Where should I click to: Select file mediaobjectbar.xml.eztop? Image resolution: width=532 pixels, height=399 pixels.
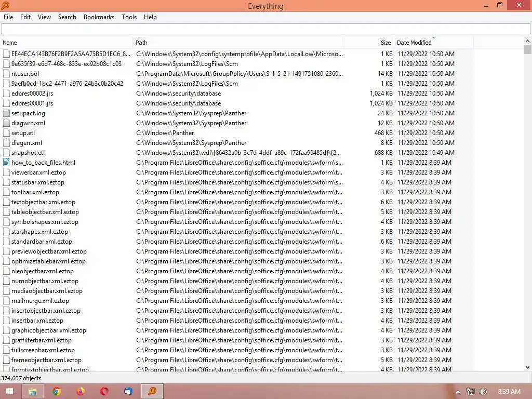[47, 290]
